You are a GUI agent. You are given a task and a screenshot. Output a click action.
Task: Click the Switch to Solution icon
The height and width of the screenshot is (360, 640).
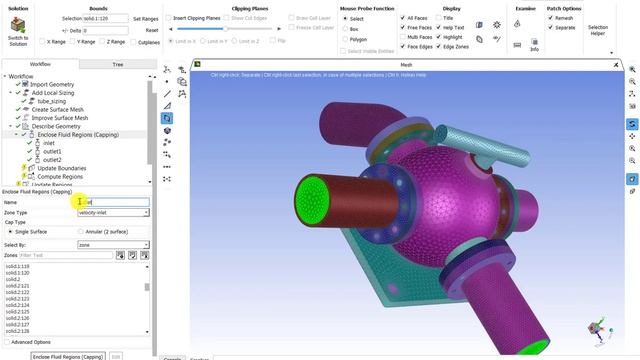point(18,25)
